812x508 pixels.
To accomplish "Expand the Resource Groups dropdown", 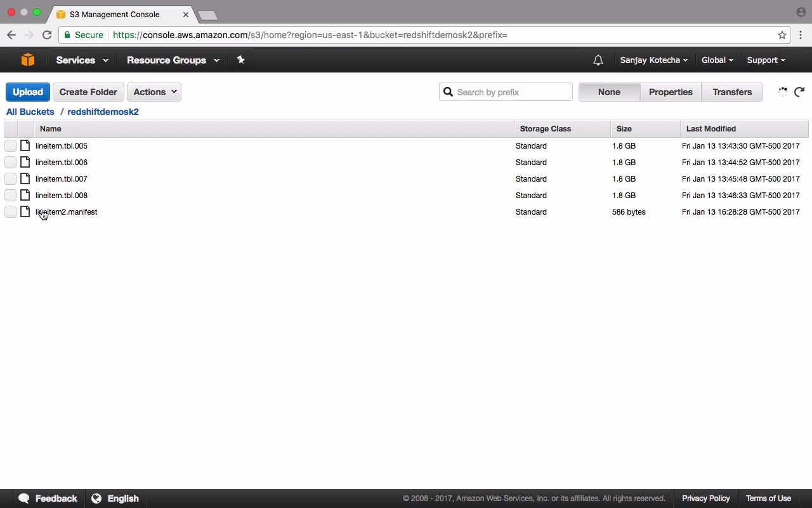I will coord(173,60).
